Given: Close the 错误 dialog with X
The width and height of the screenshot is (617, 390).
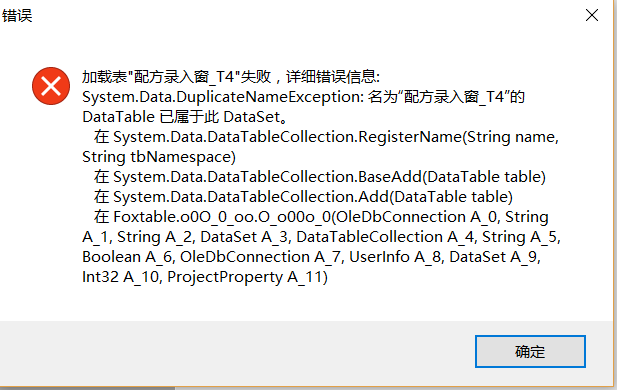Looking at the screenshot, I should [591, 15].
